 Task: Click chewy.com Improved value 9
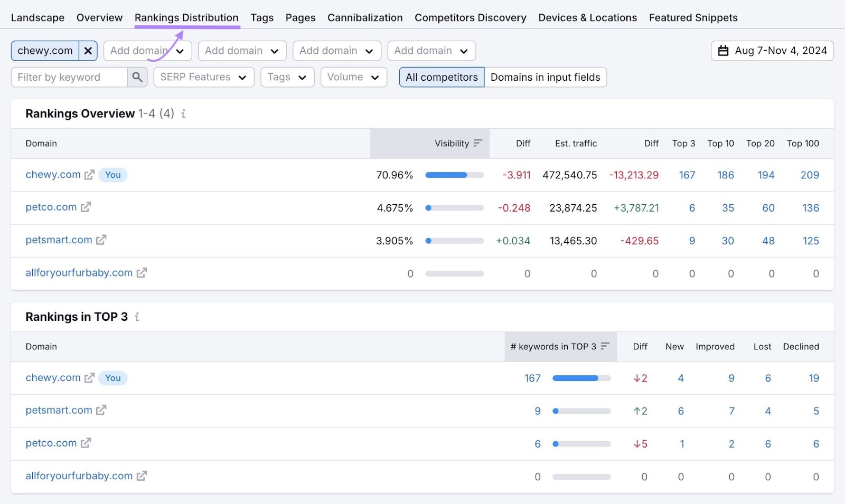(731, 378)
